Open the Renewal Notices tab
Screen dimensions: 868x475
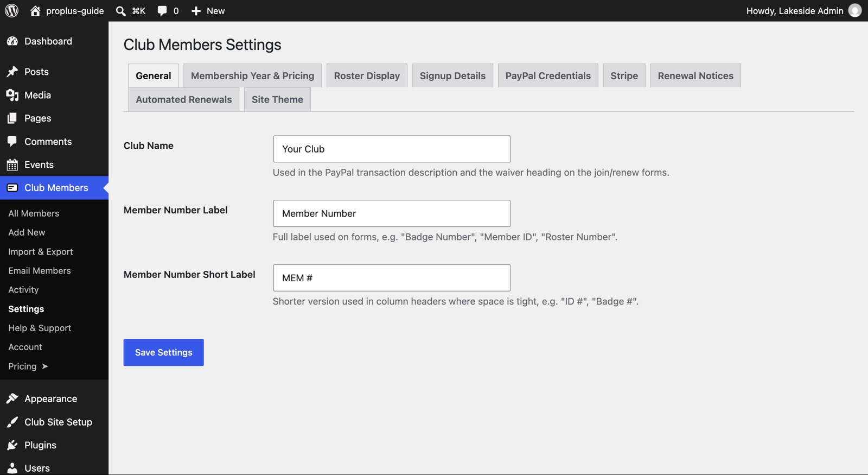click(x=695, y=75)
